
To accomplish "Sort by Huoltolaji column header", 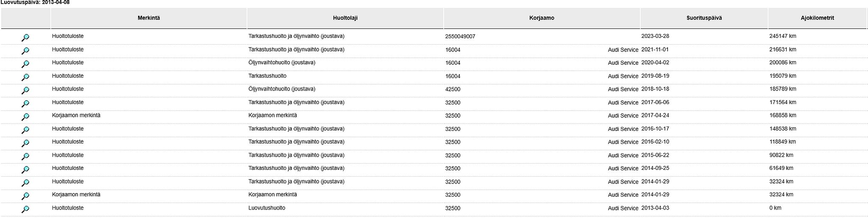I will pyautogui.click(x=345, y=18).
